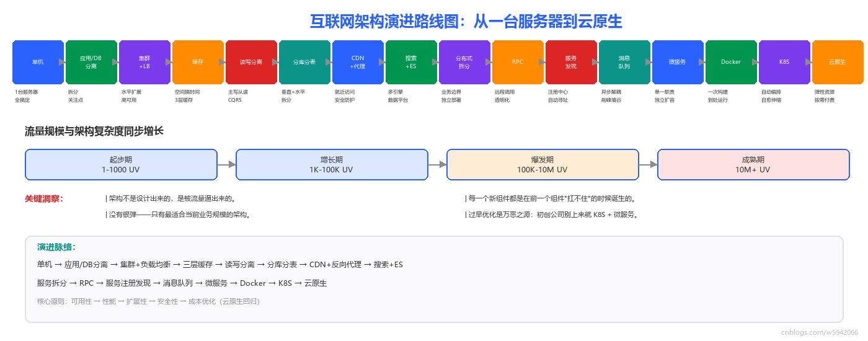The image size is (868, 341).
Task: Click the 爆发期 100K-10M UV phase box
Action: (542, 164)
